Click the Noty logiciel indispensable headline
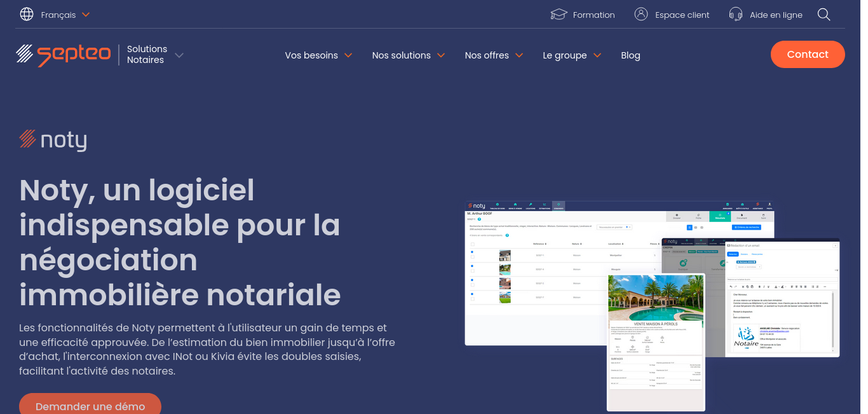Screen dimensions: 868x414 [x=180, y=242]
